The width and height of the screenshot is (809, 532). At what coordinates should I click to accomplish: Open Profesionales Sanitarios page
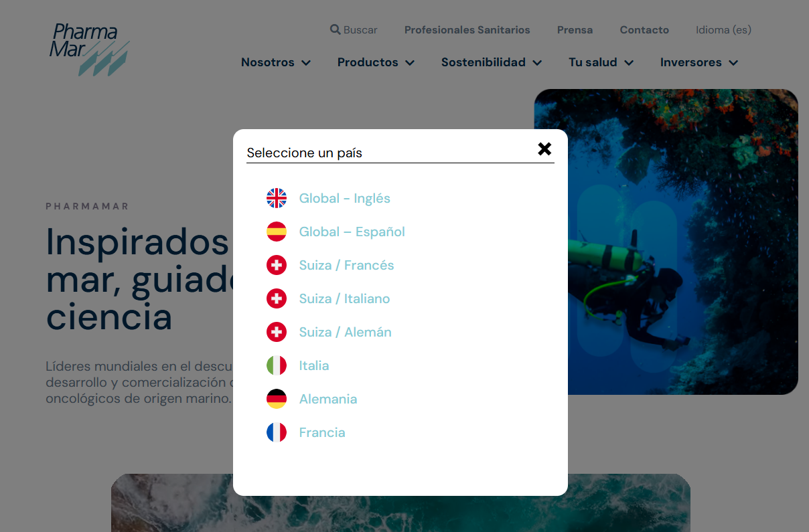click(x=467, y=29)
